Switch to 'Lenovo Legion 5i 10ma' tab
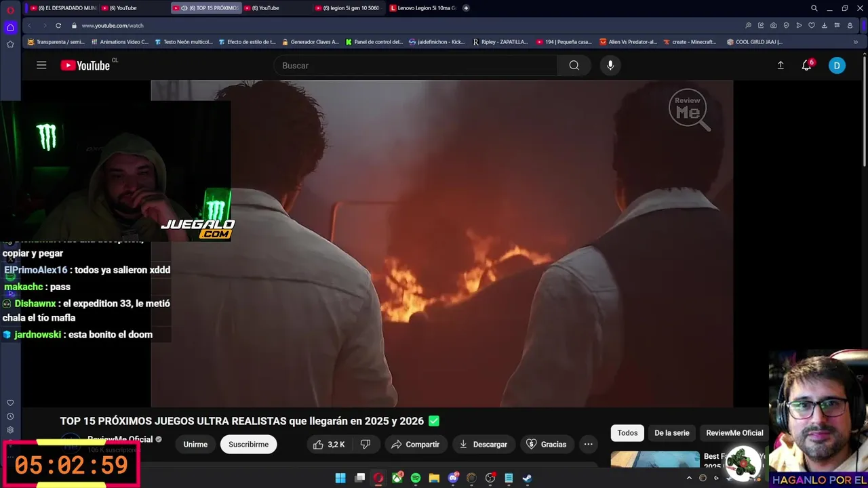The image size is (868, 488). pos(423,8)
